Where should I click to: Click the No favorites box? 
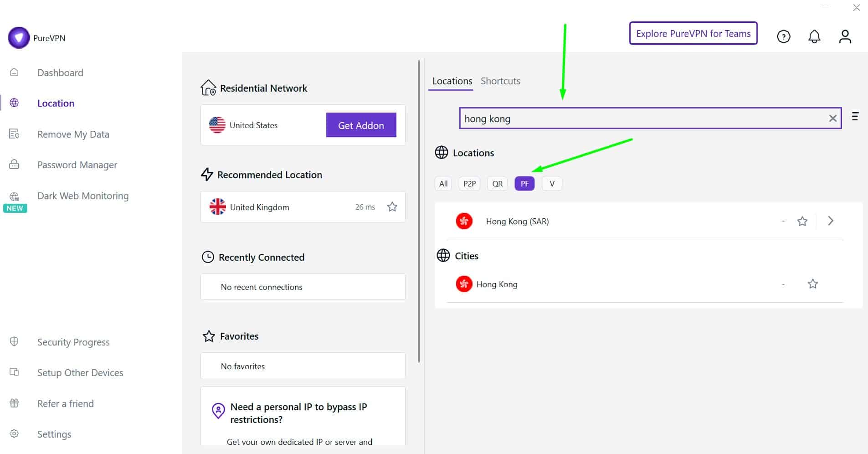pyautogui.click(x=303, y=366)
